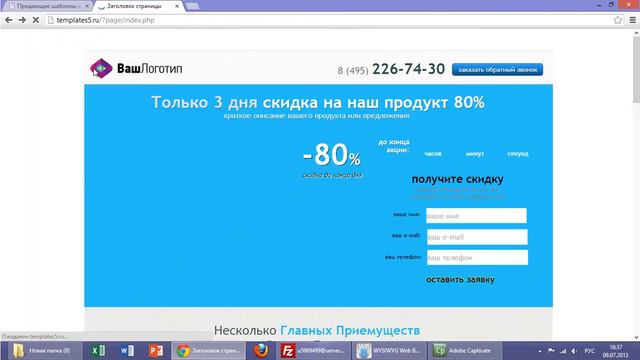640x360 pixels.
Task: Click the ваше имя input field
Action: coord(476,216)
